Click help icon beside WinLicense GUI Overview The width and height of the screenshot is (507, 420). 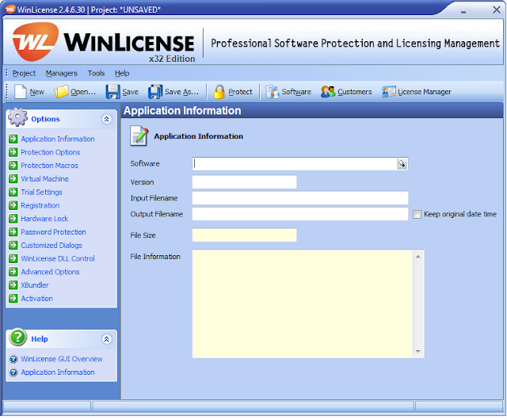coord(13,359)
